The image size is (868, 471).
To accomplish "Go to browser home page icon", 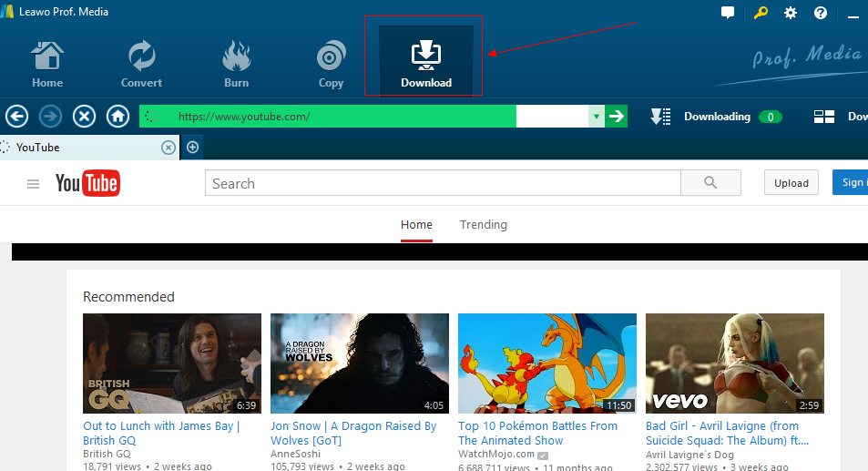I will 117,117.
